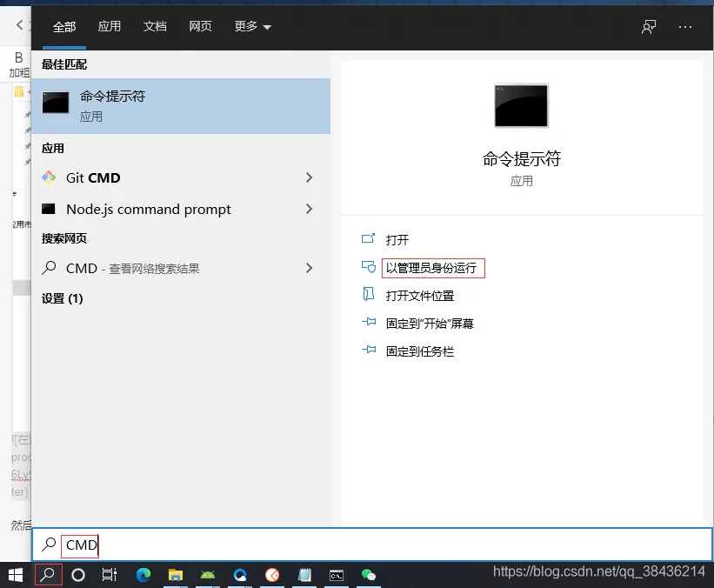Click the 命令提示符 small icon in best match
The width and height of the screenshot is (714, 588).
point(56,102)
